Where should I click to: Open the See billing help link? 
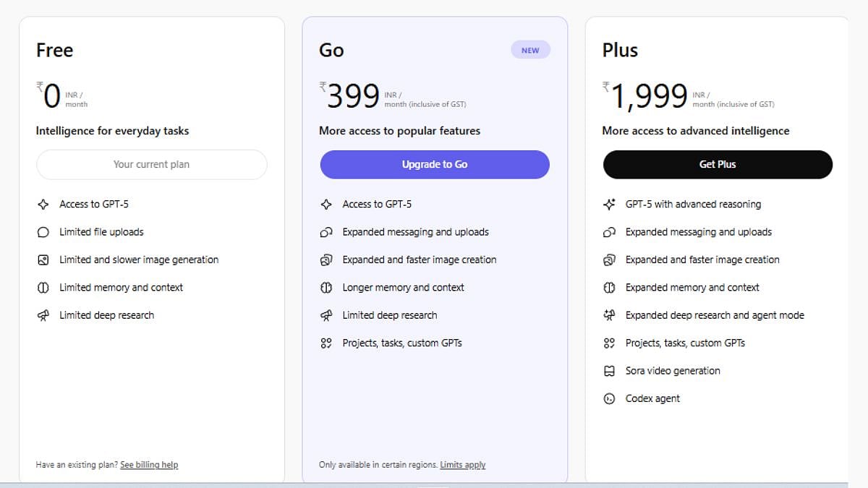pos(149,465)
